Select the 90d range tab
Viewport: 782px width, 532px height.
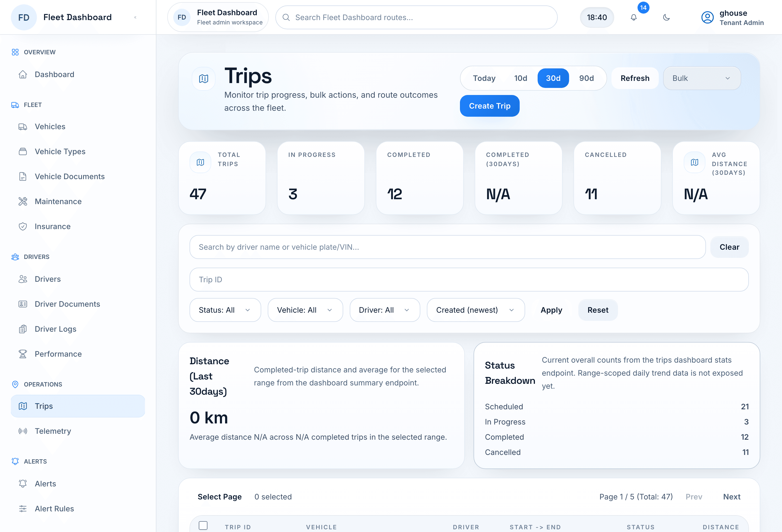click(x=586, y=78)
